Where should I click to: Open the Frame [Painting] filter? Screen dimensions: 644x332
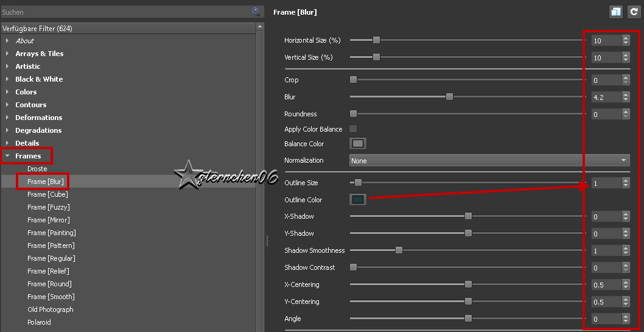51,233
